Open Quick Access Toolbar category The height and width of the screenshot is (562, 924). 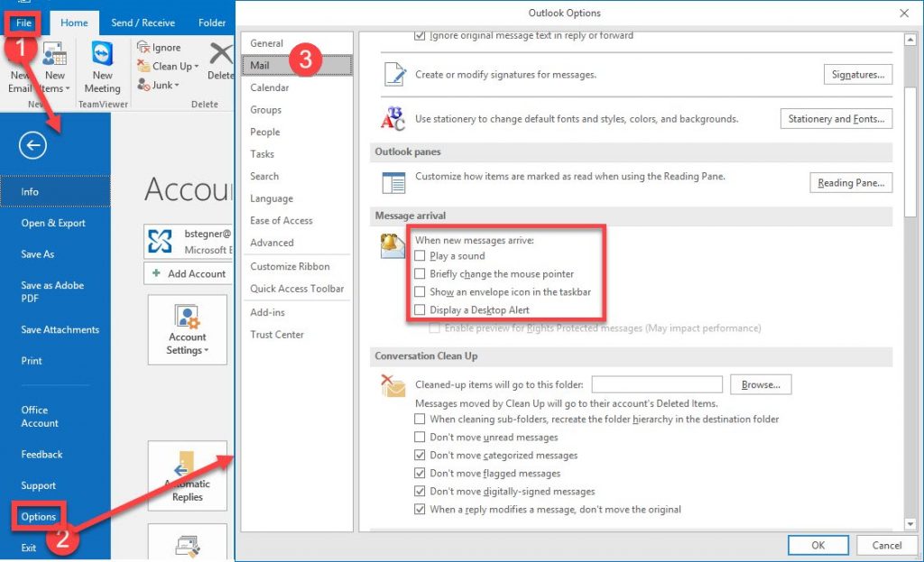pos(297,289)
